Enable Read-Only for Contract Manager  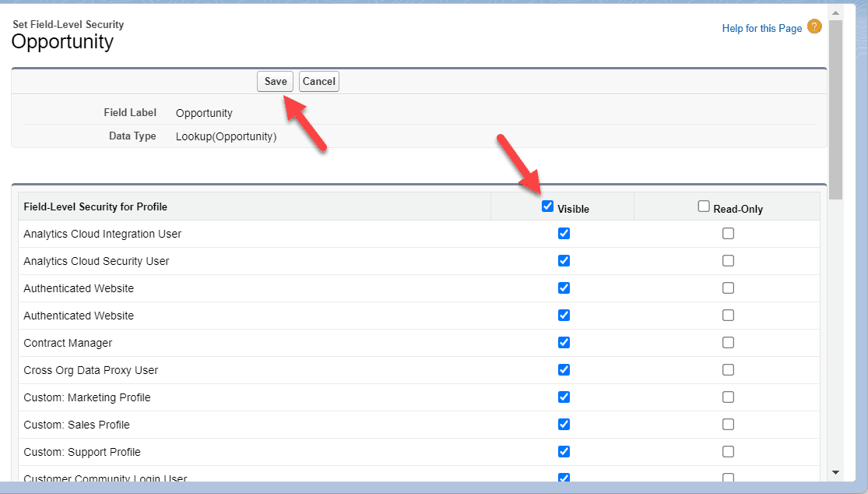click(x=728, y=342)
